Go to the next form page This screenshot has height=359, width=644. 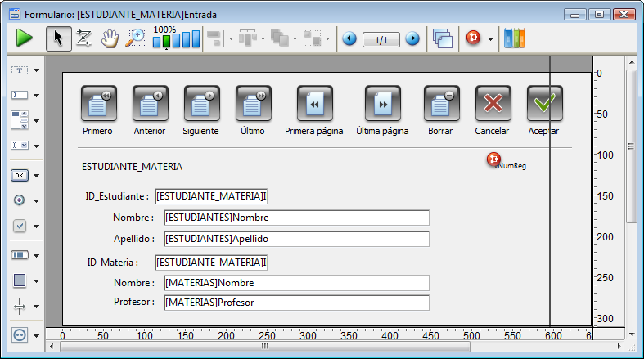click(412, 38)
